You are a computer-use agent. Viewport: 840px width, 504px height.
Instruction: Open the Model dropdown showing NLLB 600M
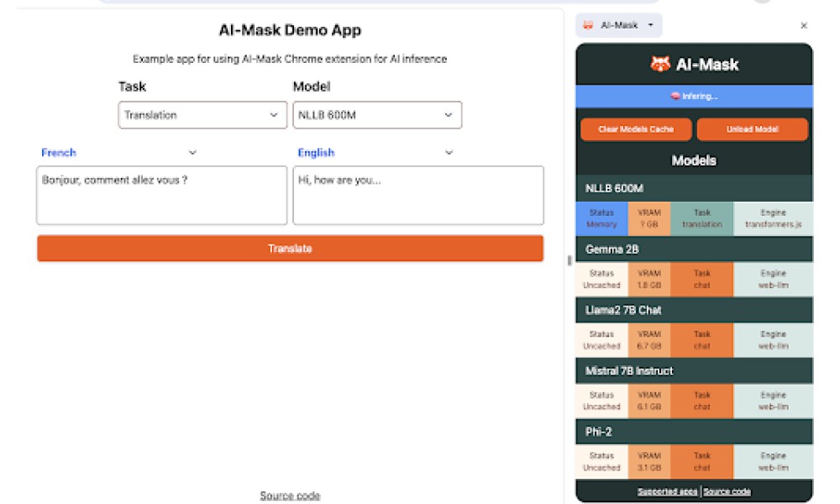(x=377, y=114)
